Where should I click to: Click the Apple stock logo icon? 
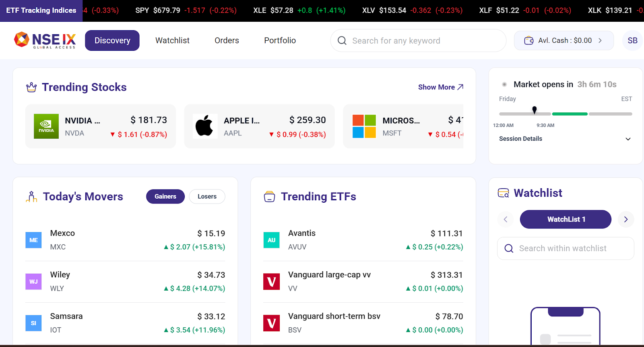coord(204,127)
